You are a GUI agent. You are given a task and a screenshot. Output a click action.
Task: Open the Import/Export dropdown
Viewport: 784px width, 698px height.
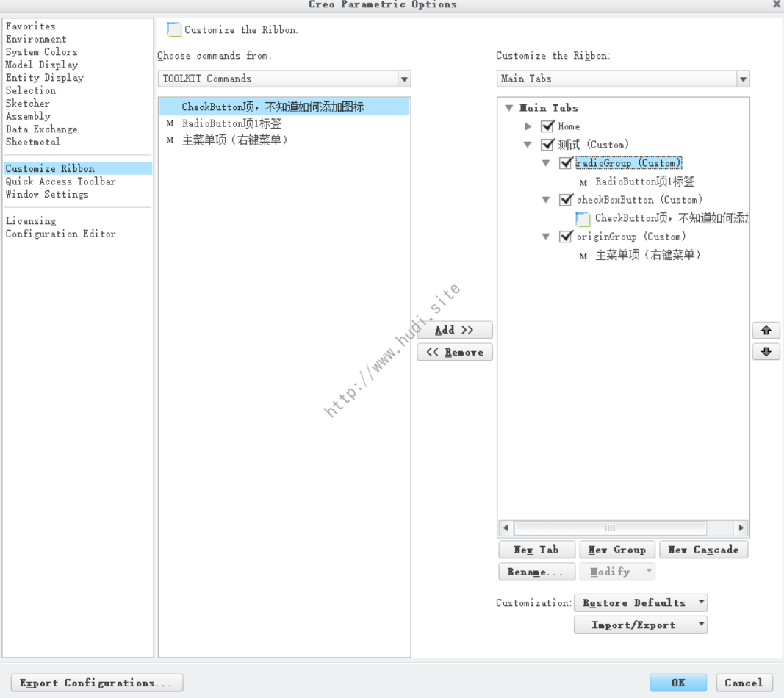tap(702, 624)
